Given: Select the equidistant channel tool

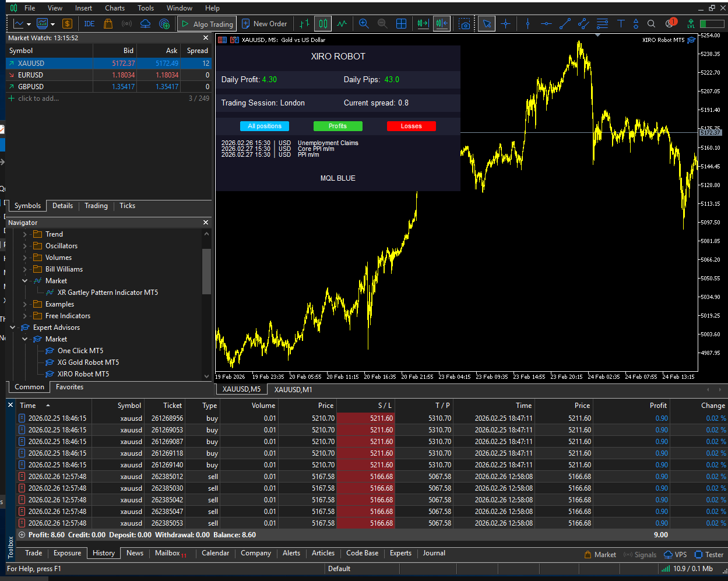Looking at the screenshot, I should tap(583, 24).
